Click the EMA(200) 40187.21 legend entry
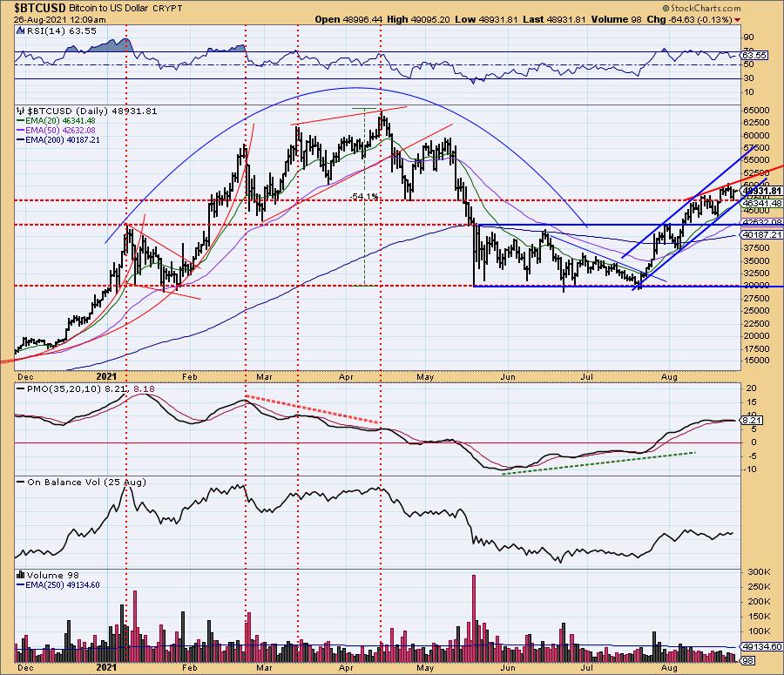784x675 pixels. point(63,140)
